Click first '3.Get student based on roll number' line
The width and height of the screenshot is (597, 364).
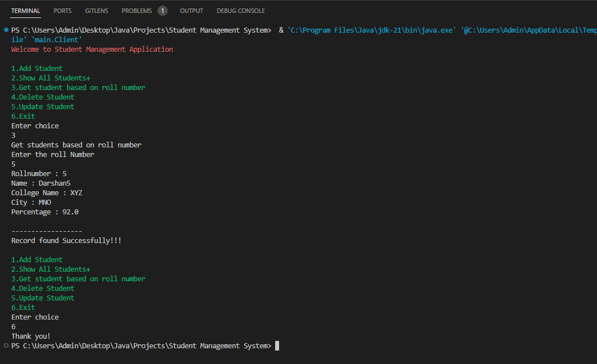(78, 87)
